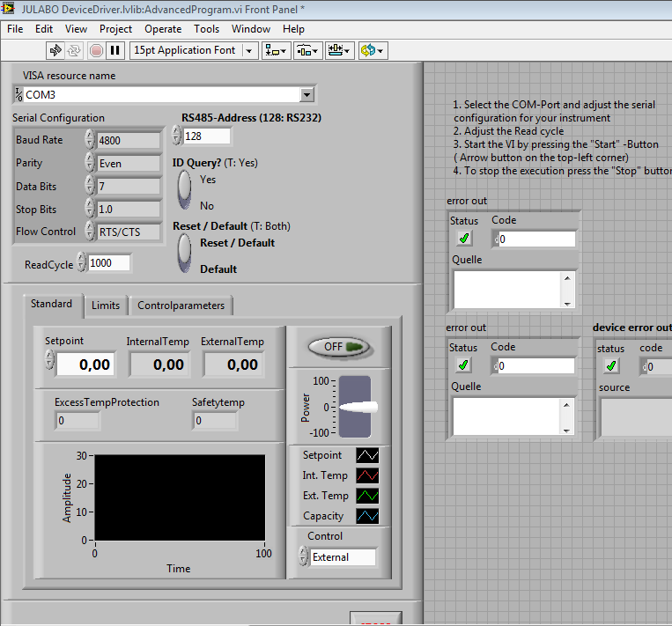The image size is (672, 626).
Task: Open the Distribute Objects tool
Action: [307, 50]
